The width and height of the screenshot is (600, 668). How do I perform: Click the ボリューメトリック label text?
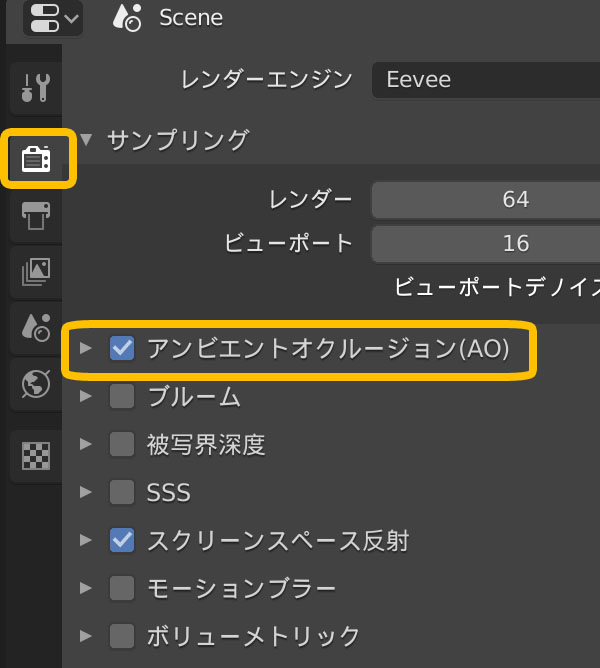tap(253, 636)
